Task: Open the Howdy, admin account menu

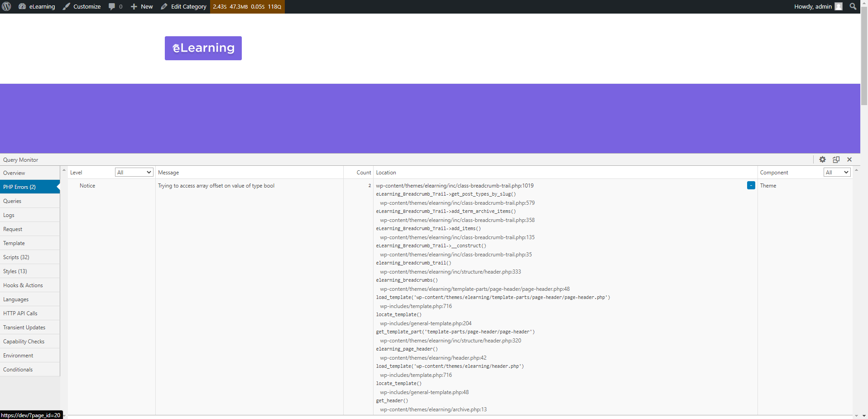Action: click(x=818, y=6)
